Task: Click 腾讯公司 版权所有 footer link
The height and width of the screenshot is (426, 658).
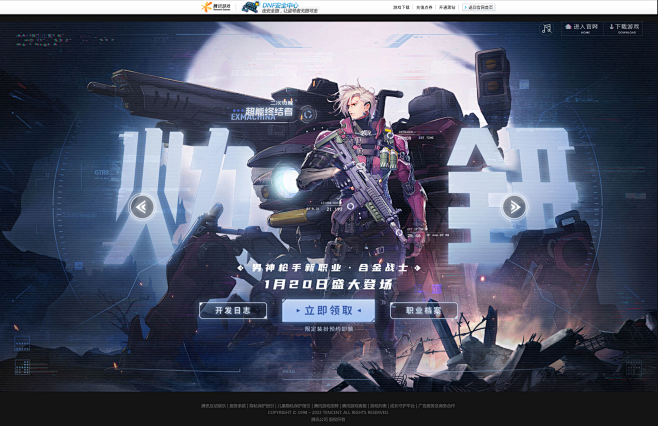Action: click(x=328, y=418)
